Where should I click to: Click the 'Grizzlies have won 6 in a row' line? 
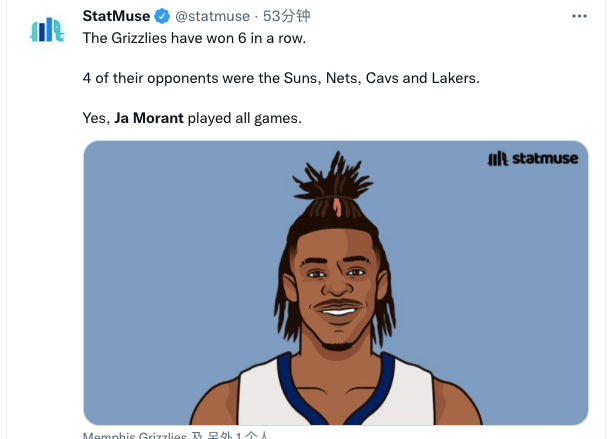(194, 38)
